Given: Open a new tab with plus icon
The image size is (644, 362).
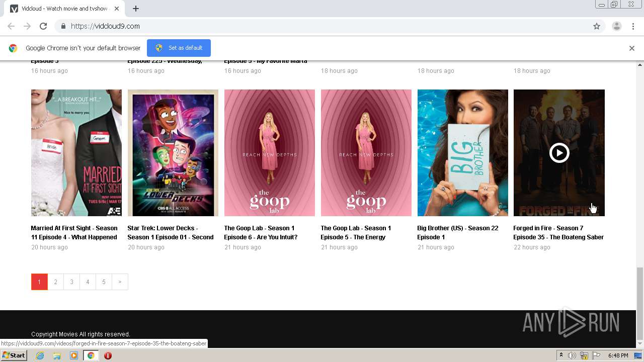Looking at the screenshot, I should point(136,9).
